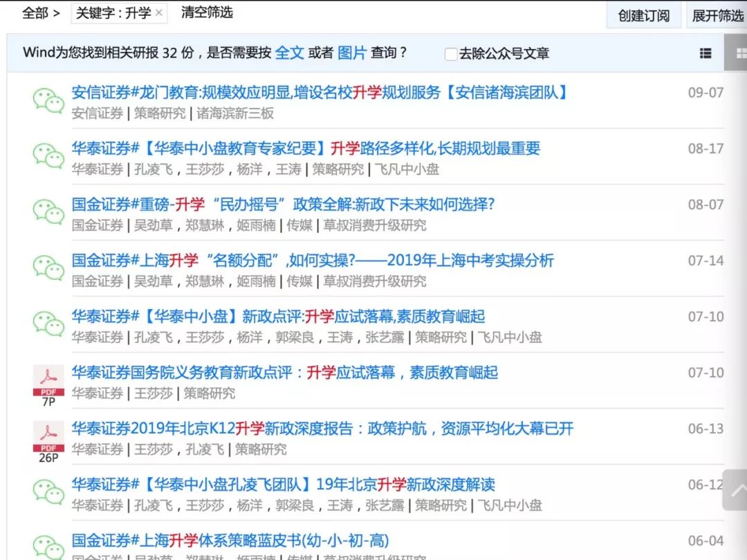Open report 上海升学体系策略蓝皮书(幼-小-初-高)
This screenshot has width=747, height=560.
pyautogui.click(x=230, y=541)
